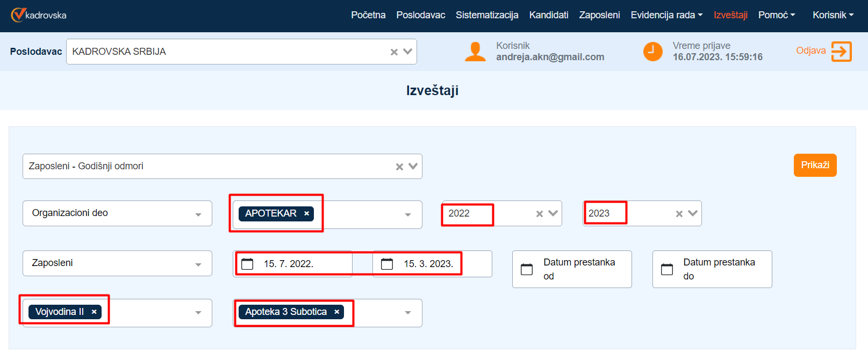Open calendar for Datum prestanka do

point(667,269)
